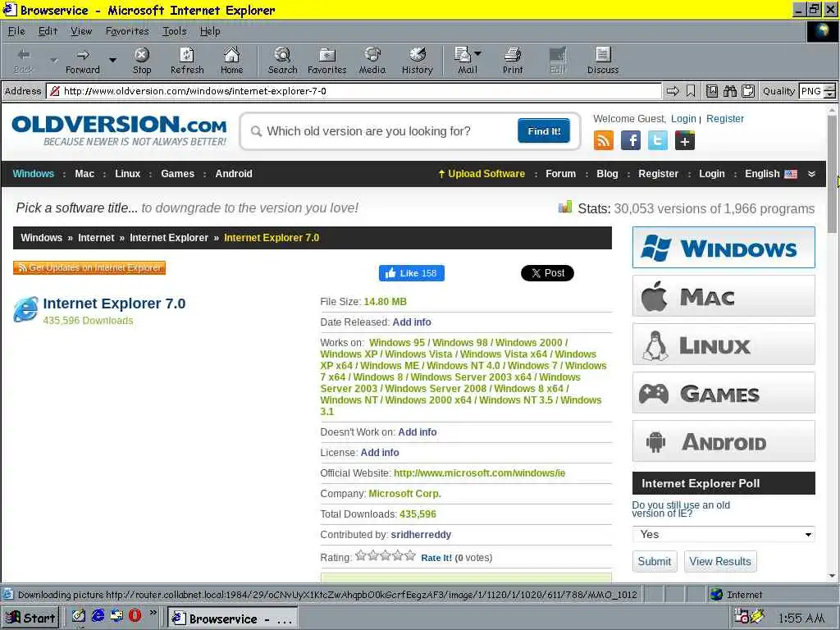
Task: Launch Opera from the quick launch bar
Action: pos(135,615)
